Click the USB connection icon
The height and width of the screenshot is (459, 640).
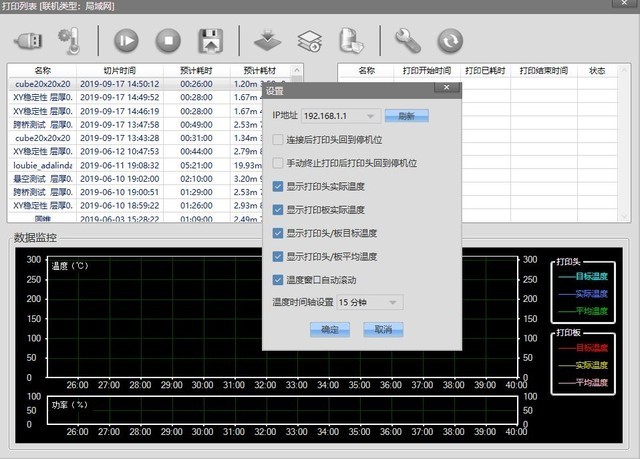pos(28,41)
